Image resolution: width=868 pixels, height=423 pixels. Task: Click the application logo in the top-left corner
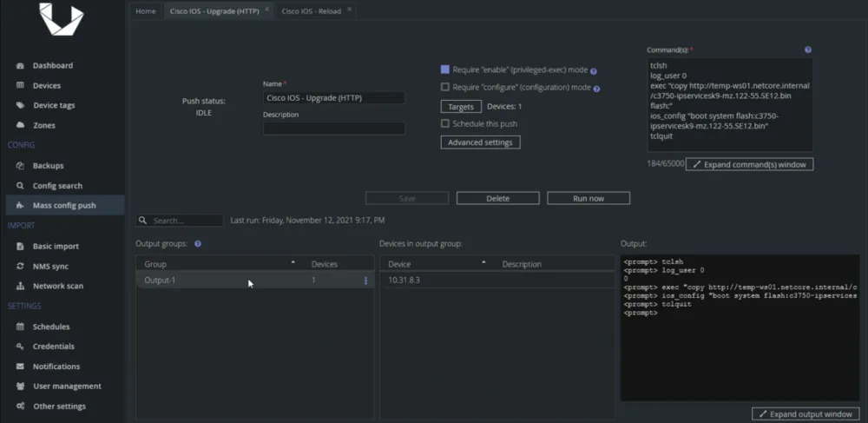point(61,19)
